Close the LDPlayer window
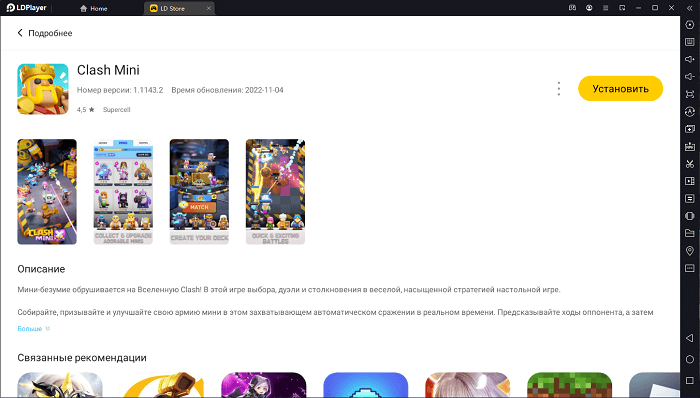Viewport: 700px width, 398px height. [x=671, y=8]
